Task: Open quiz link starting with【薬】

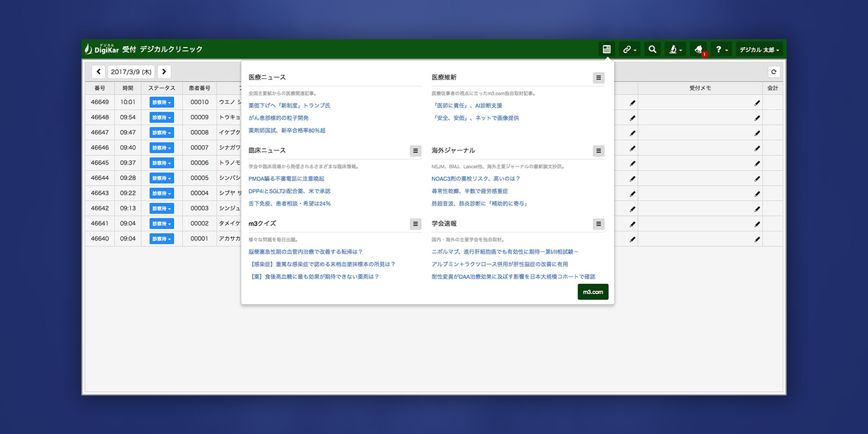Action: pos(314,277)
